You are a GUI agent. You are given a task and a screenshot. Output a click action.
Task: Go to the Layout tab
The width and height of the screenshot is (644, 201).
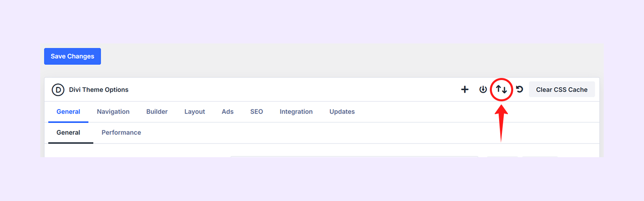(194, 112)
